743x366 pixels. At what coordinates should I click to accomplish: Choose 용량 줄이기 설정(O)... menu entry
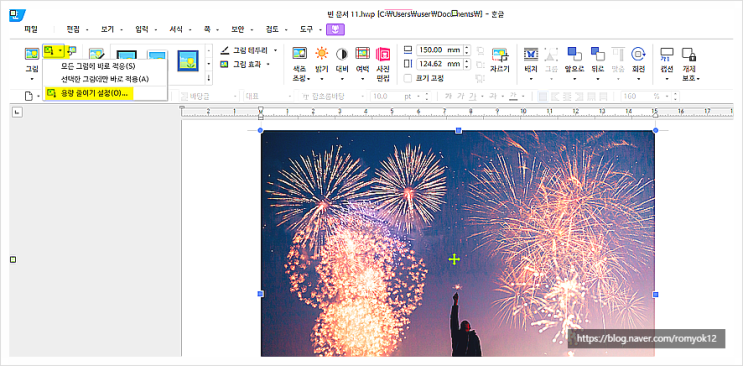(x=105, y=93)
